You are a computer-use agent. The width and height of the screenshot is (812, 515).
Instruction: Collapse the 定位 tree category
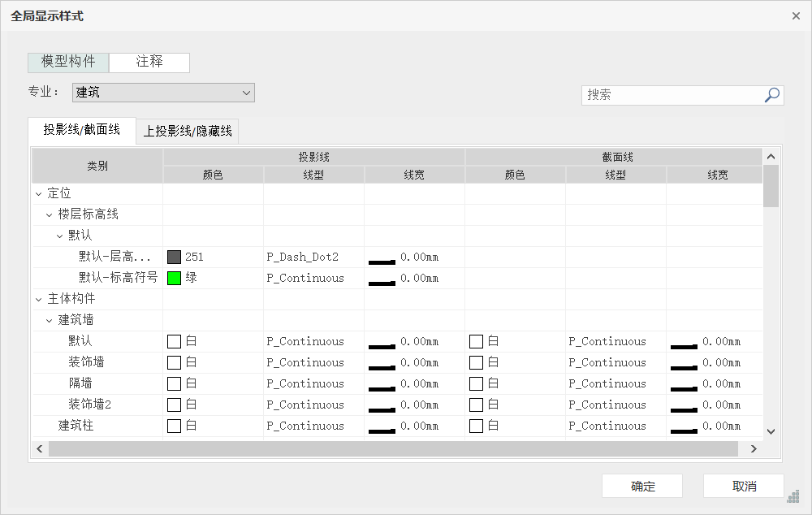click(x=38, y=194)
